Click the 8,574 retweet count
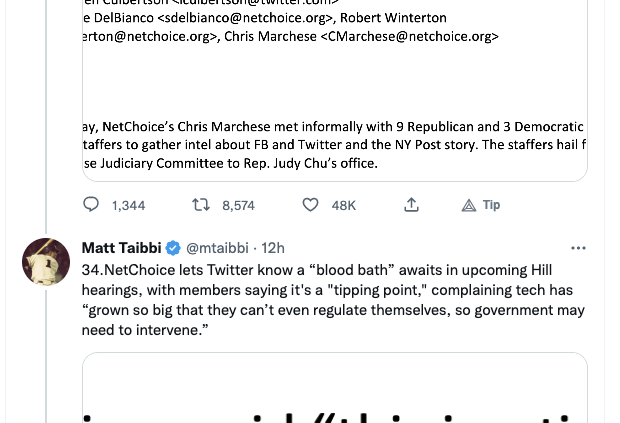Image resolution: width=620 pixels, height=423 pixels. (238, 205)
